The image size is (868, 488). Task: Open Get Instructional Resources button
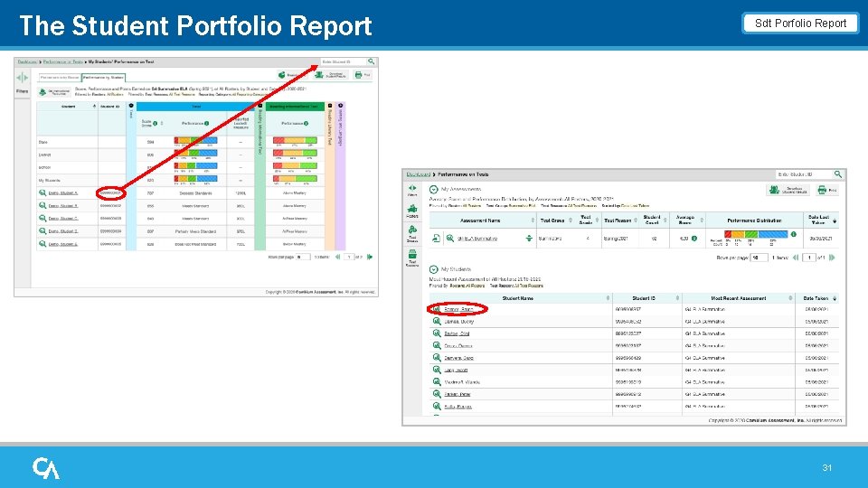pyautogui.click(x=54, y=92)
